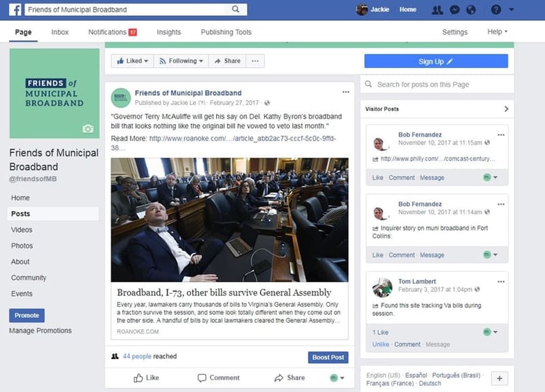Switch to the Page tab

click(24, 32)
